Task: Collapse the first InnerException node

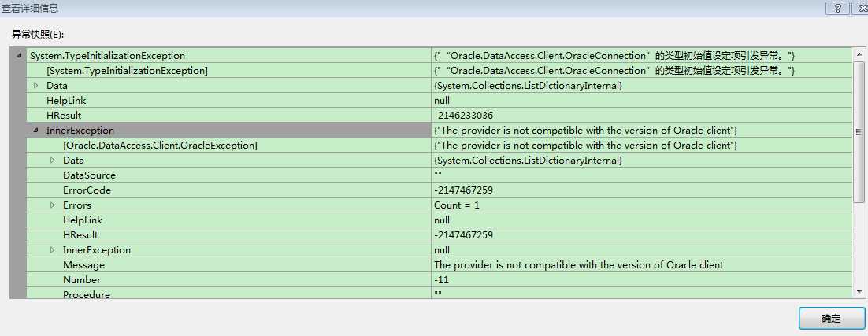Action: (x=36, y=131)
